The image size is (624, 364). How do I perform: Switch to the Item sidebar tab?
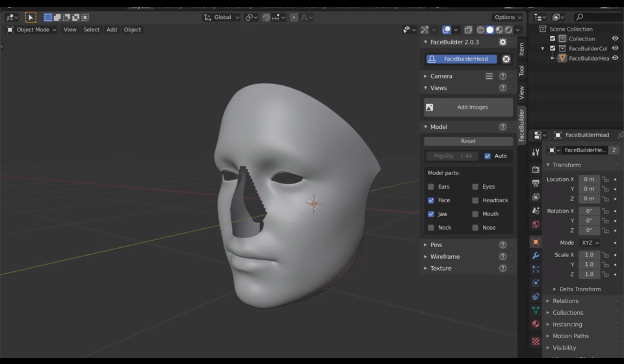[521, 49]
